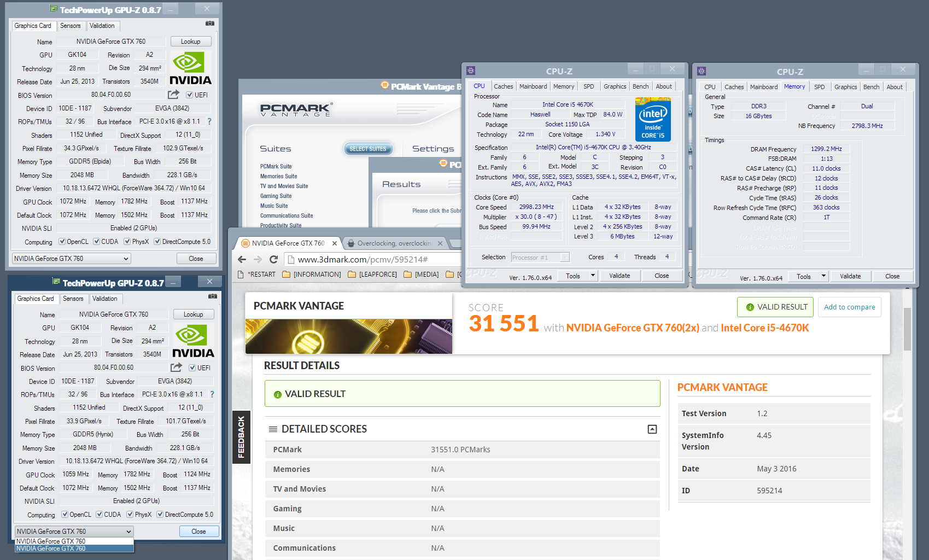Open GPU selector dropdown in upper GPU-Z
Viewport: 929px width, 560px height.
click(x=71, y=259)
